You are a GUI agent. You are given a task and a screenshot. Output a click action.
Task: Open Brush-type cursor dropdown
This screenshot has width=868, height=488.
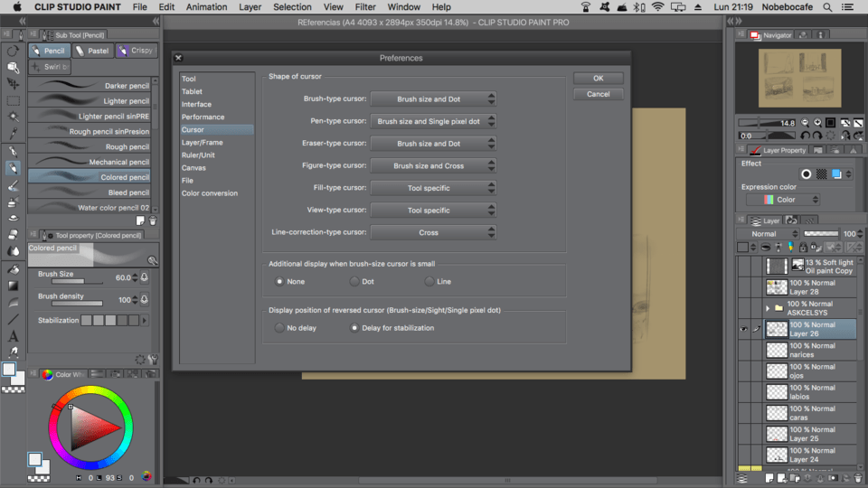click(433, 99)
